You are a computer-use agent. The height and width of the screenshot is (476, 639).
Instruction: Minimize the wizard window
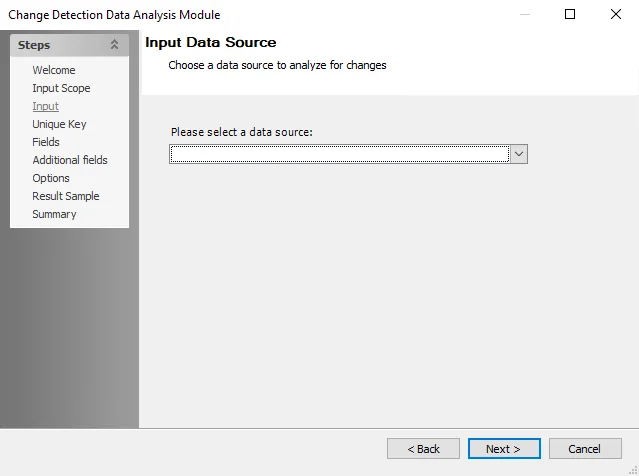coord(525,14)
